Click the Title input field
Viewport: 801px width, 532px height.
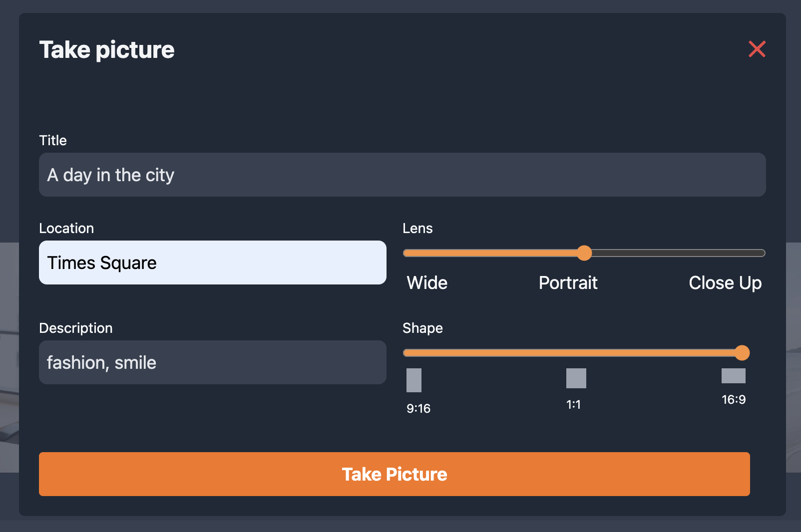[x=402, y=175]
